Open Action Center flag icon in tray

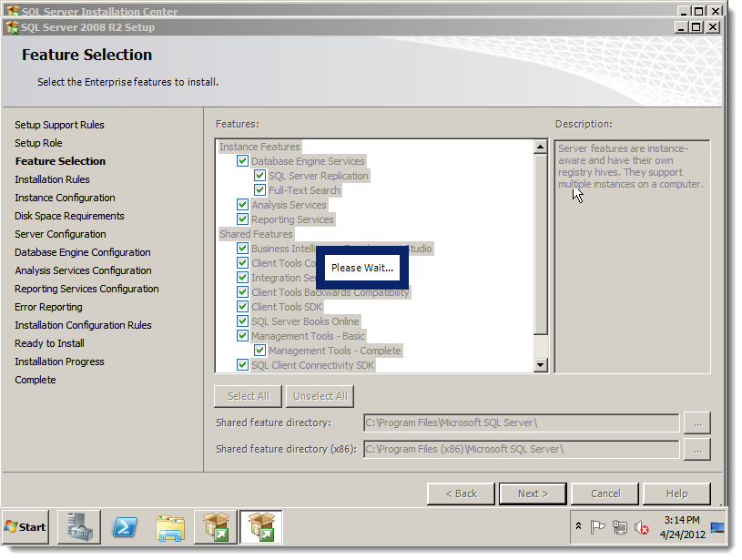click(x=597, y=527)
